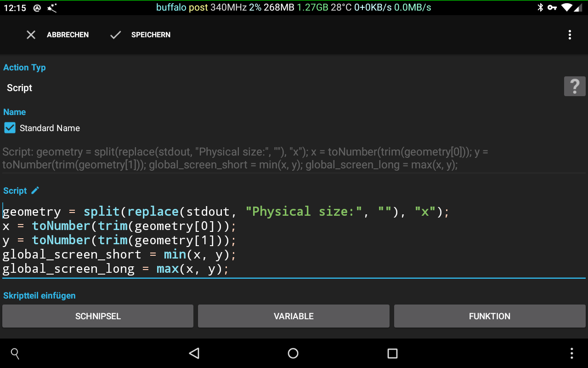Toggle the Standard Name checkbox

pos(10,128)
